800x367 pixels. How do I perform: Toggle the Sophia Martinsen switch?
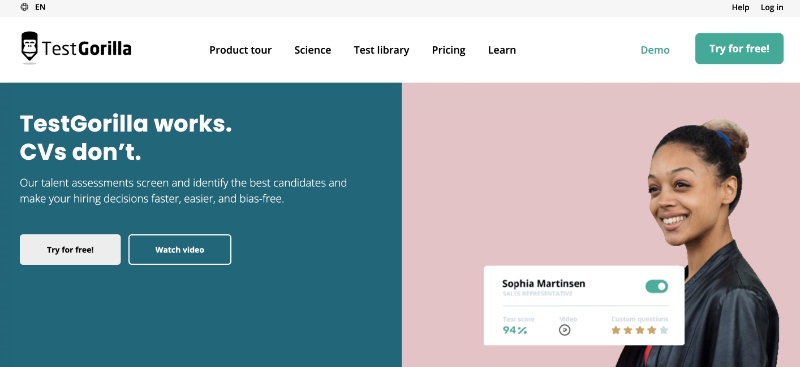pos(657,286)
